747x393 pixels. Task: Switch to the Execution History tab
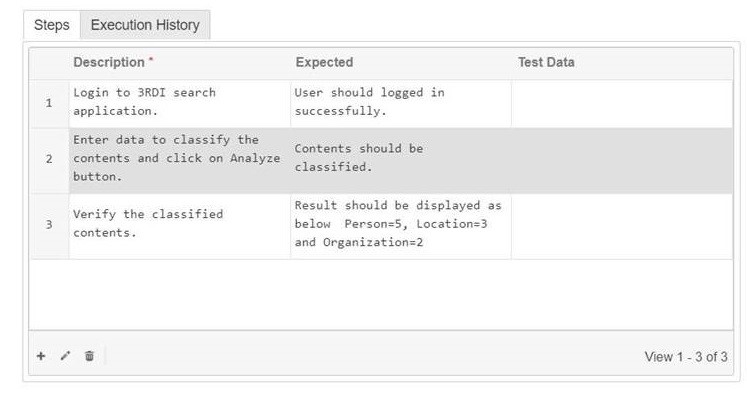coord(145,25)
